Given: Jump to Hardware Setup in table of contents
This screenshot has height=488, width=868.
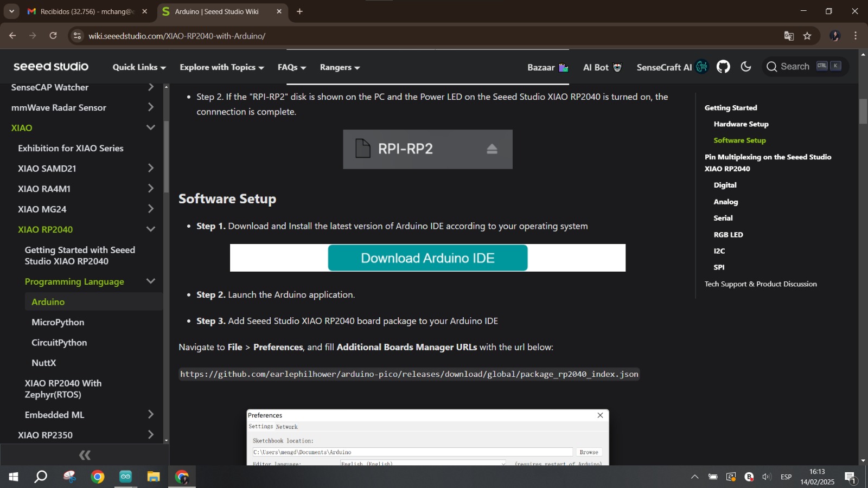Looking at the screenshot, I should [741, 124].
